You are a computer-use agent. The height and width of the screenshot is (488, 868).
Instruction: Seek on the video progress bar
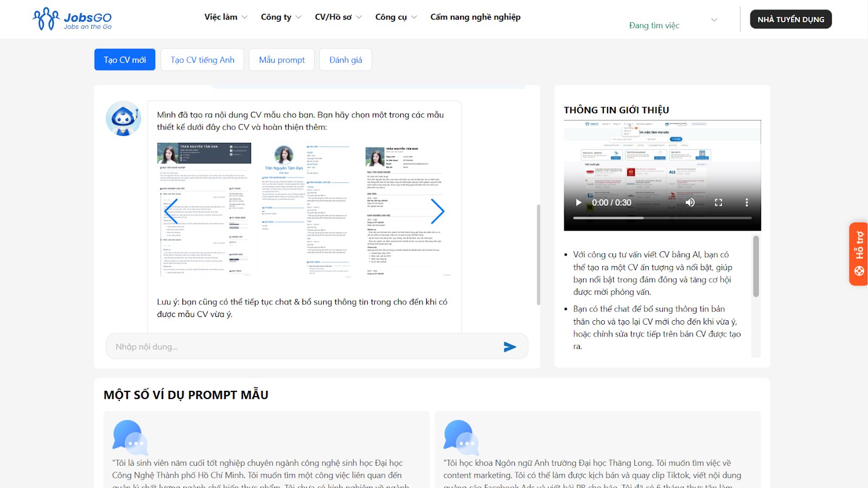[x=662, y=218]
